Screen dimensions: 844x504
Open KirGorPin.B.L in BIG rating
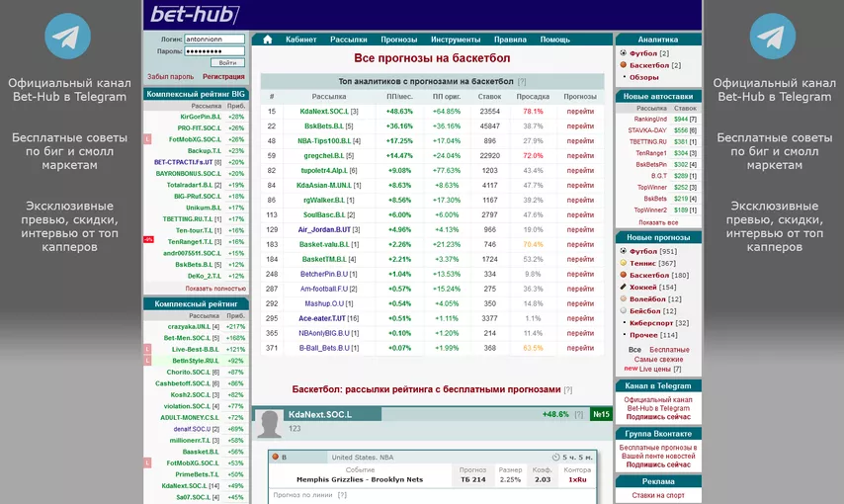(x=201, y=117)
